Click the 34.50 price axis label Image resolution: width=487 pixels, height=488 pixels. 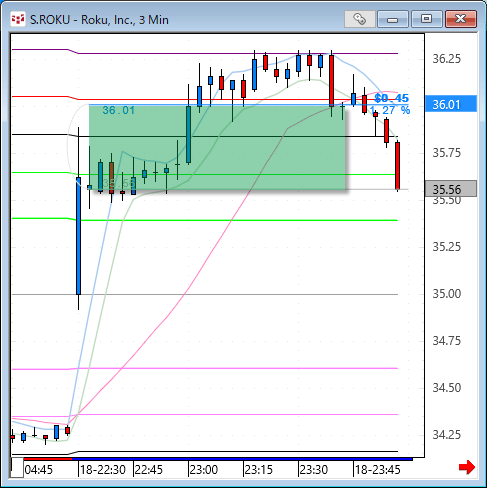[x=446, y=388]
